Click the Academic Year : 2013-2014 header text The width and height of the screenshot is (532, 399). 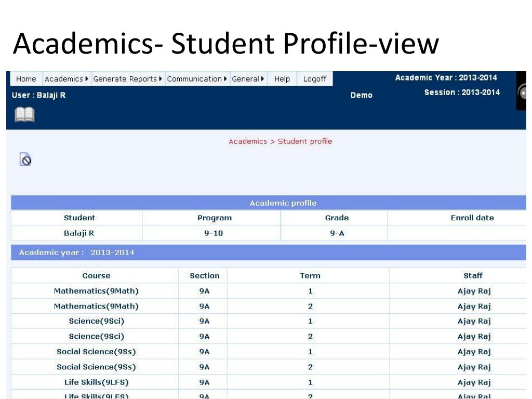446,77
